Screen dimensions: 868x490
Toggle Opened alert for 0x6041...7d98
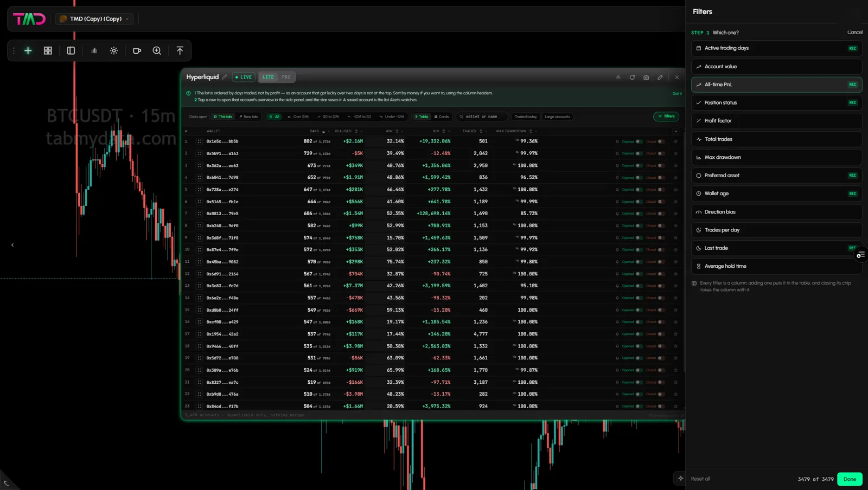click(639, 177)
